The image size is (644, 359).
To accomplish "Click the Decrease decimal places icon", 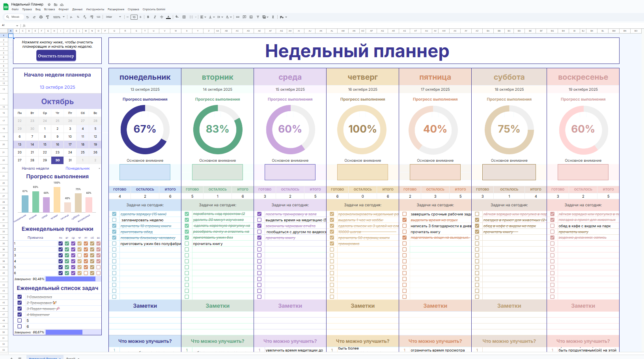I will click(x=84, y=17).
